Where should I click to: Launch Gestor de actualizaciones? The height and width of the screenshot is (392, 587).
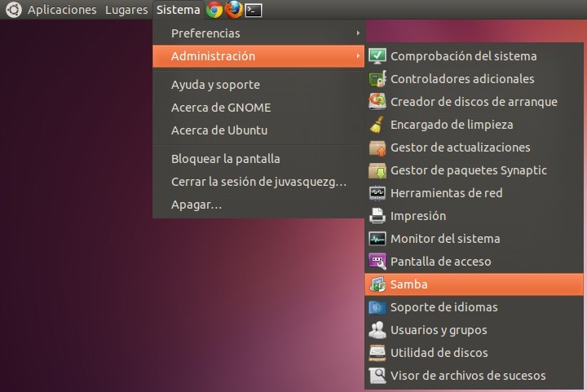pos(474,148)
